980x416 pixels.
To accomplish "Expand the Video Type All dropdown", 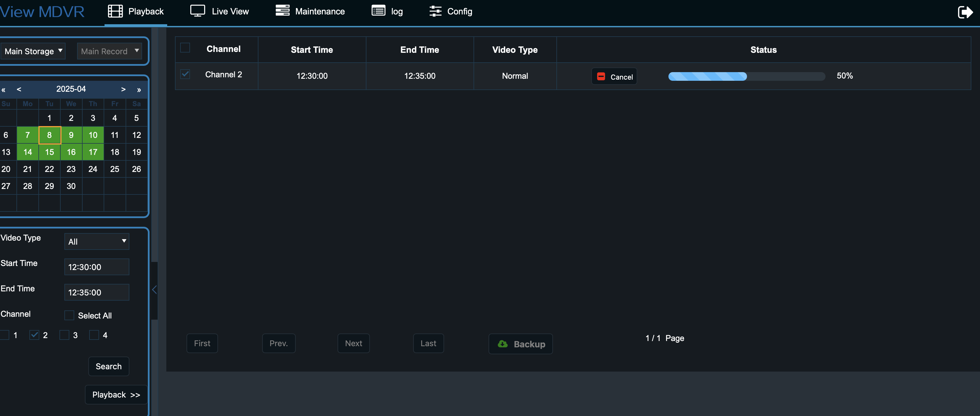I will (x=97, y=241).
